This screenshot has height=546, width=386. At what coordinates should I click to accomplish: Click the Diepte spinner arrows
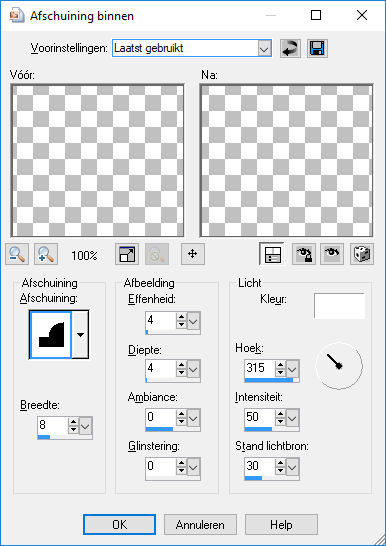(x=181, y=369)
